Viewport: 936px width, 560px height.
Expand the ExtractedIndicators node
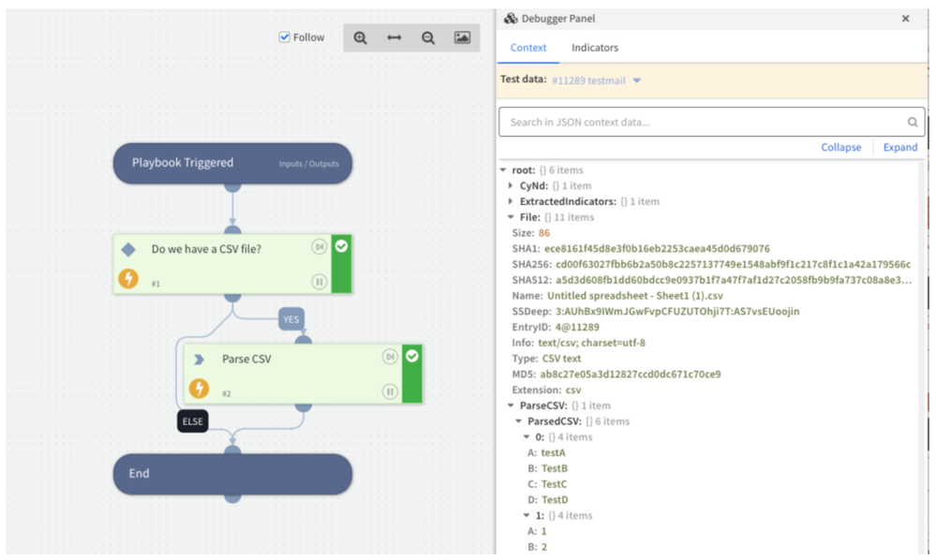point(511,201)
